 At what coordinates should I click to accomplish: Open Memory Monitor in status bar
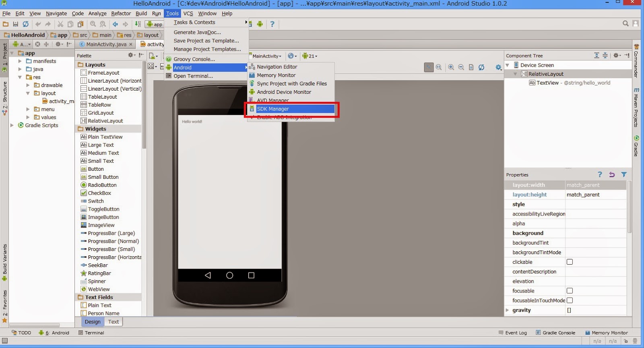(607, 333)
